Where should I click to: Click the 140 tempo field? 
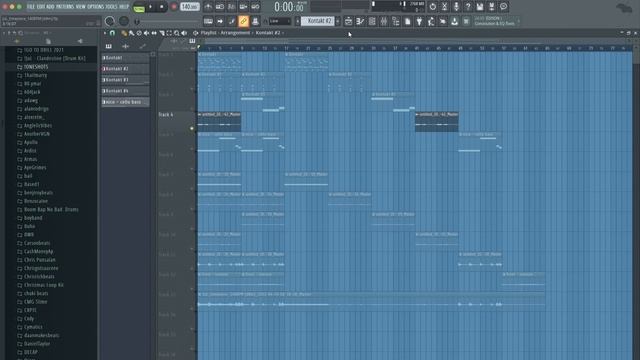(x=190, y=7)
